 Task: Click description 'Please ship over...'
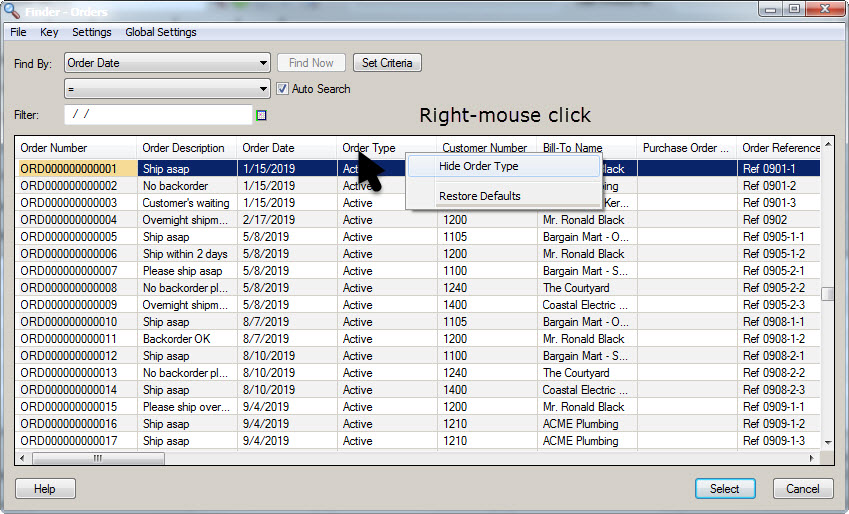tap(186, 406)
